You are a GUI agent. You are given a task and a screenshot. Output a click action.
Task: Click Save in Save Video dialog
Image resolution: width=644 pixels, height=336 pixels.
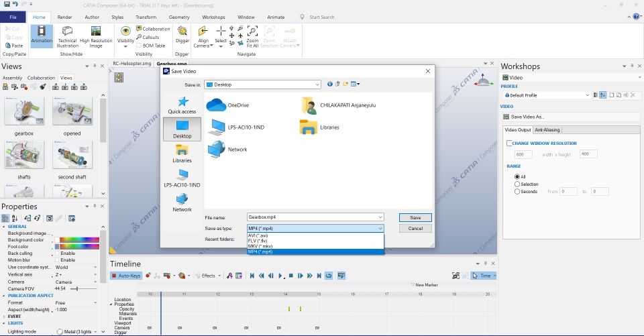[415, 218]
